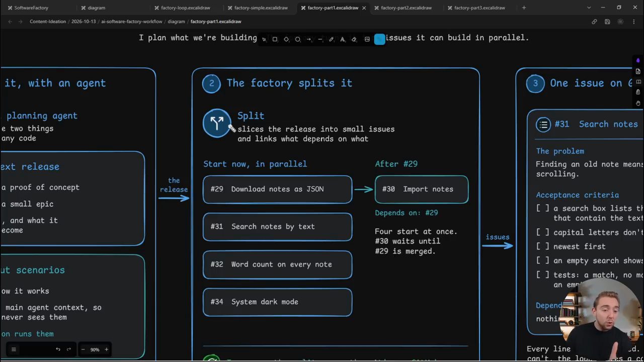Screen dimensions: 644x362
Task: Save the drawing with the floppy icon
Action: [607, 22]
